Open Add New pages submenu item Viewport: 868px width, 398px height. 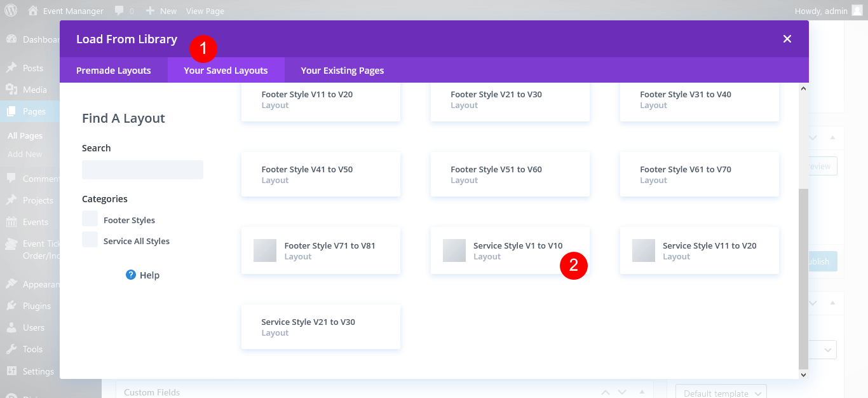(x=25, y=154)
